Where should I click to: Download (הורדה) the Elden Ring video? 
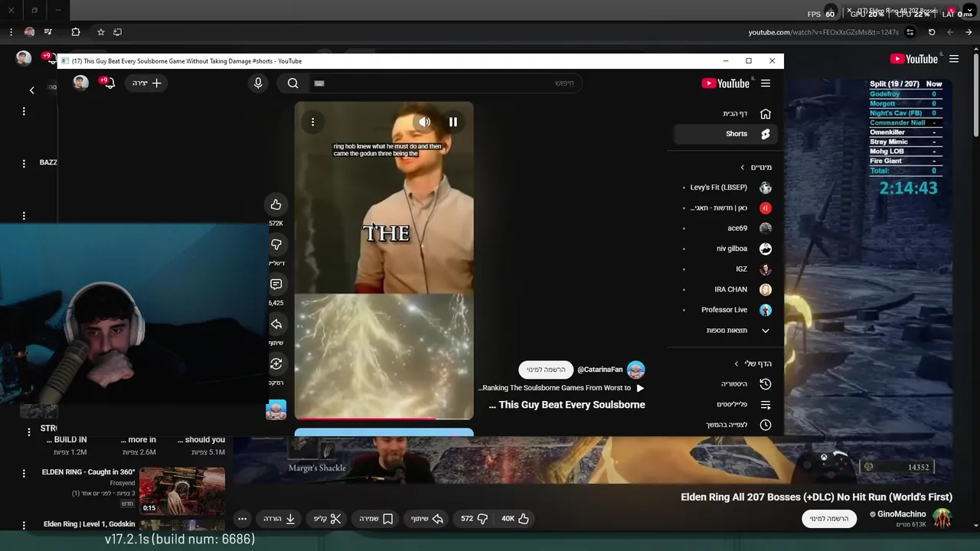279,518
